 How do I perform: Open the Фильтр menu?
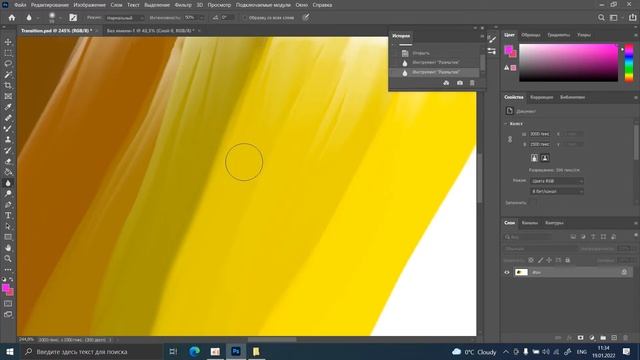coord(183,5)
